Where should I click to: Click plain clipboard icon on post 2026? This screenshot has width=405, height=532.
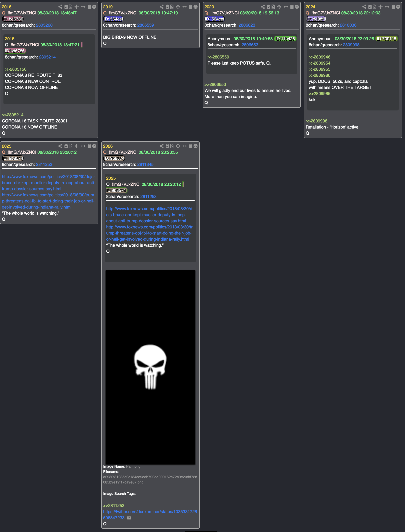point(191,146)
